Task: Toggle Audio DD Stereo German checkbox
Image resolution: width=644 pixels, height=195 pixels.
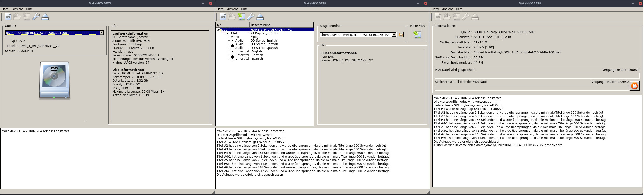Action: (233, 44)
